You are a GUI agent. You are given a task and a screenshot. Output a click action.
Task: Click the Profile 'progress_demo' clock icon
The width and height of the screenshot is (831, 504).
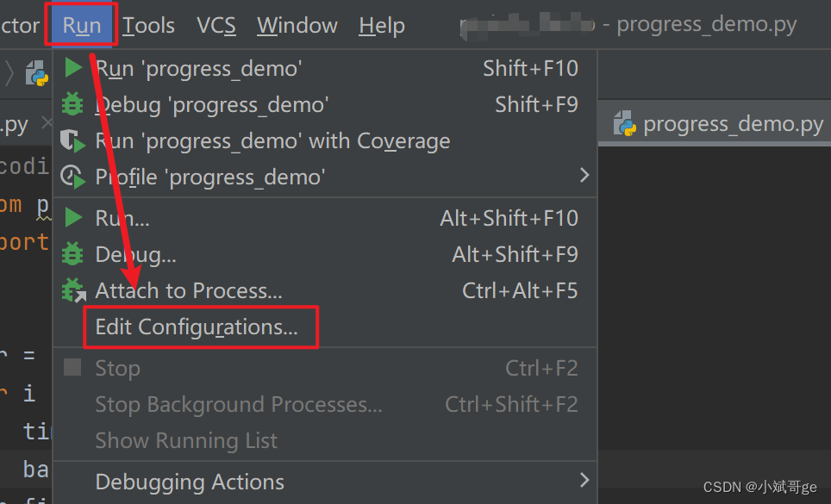pyautogui.click(x=73, y=177)
